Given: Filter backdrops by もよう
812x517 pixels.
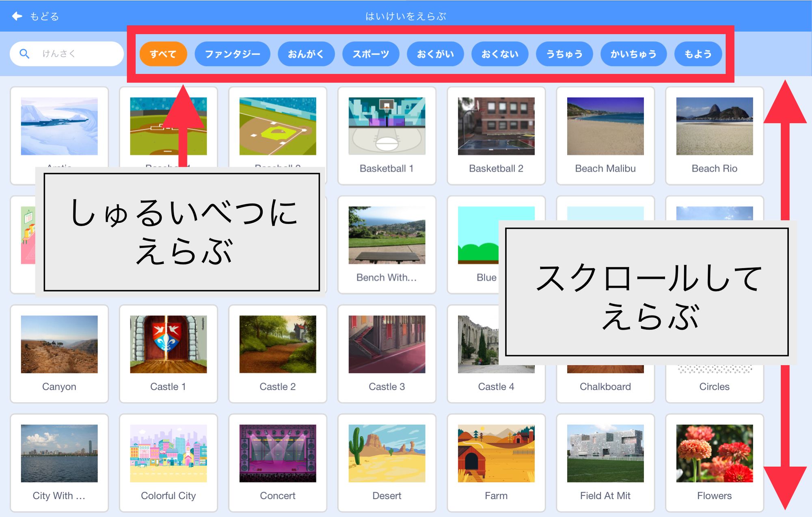Looking at the screenshot, I should 698,53.
